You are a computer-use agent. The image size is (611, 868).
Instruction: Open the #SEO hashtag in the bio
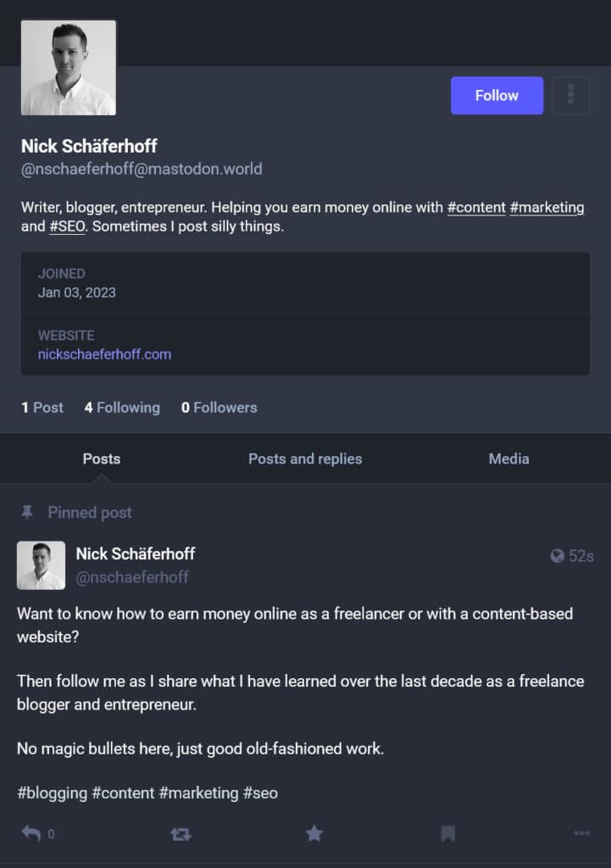pos(67,226)
